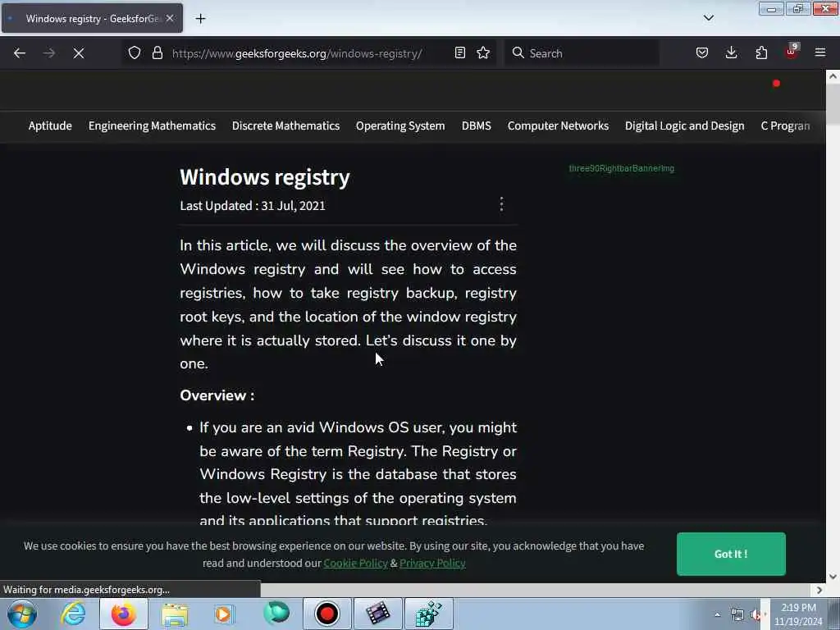
Task: Click the Last Updated date text
Action: pyautogui.click(x=253, y=206)
